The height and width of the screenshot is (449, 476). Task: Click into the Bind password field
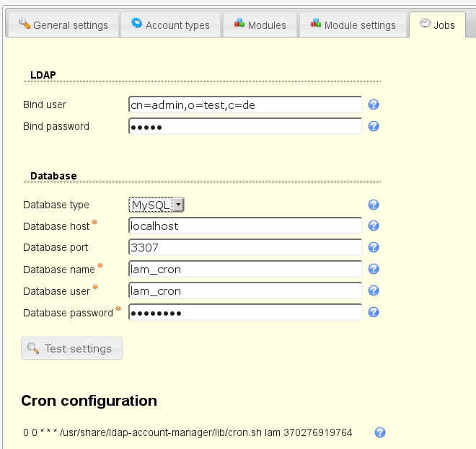[x=245, y=126]
